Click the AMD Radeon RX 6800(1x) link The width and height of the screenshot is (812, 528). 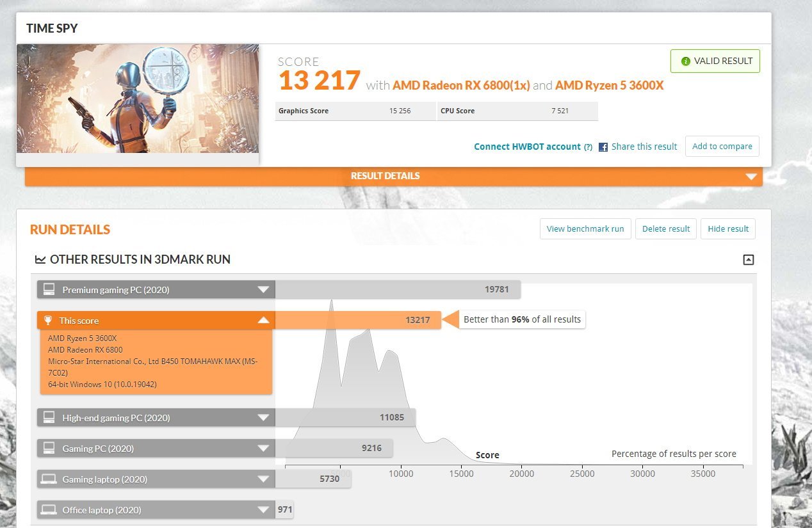click(461, 85)
